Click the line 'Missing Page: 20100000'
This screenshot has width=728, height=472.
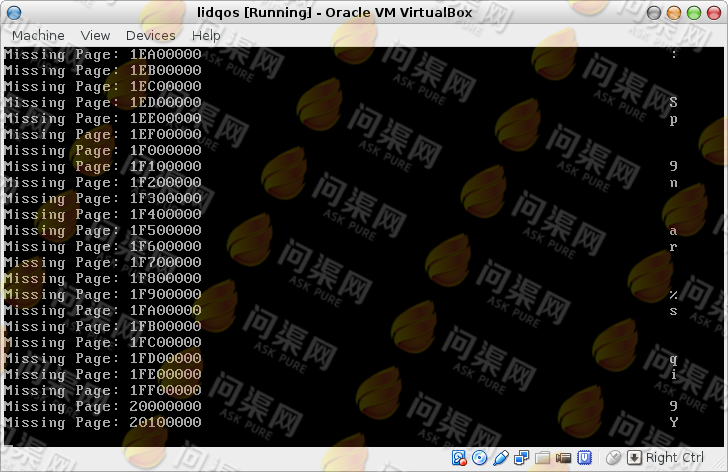(103, 422)
